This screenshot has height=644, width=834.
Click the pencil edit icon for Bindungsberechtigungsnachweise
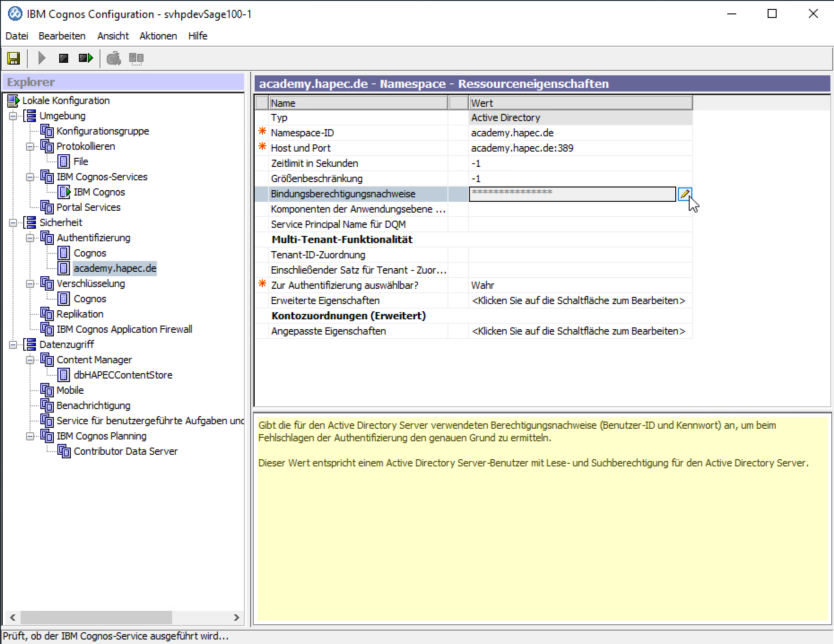coord(684,194)
